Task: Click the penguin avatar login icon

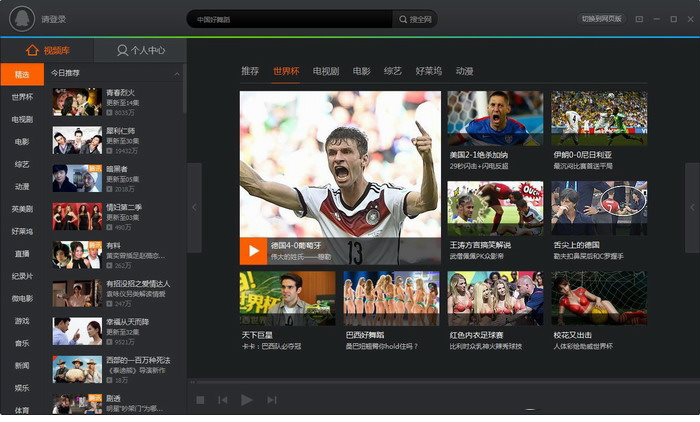Action: [21, 19]
